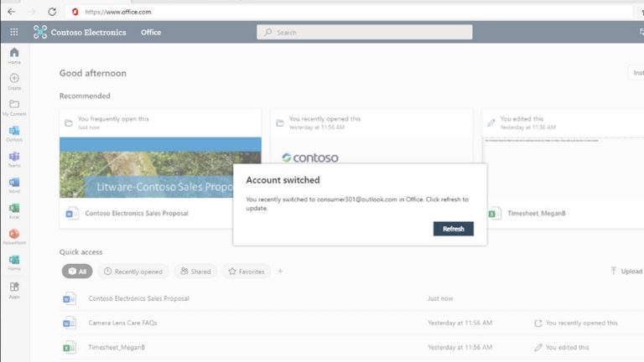Click the Upload arrow icon
This screenshot has height=362, width=644.
click(x=614, y=271)
